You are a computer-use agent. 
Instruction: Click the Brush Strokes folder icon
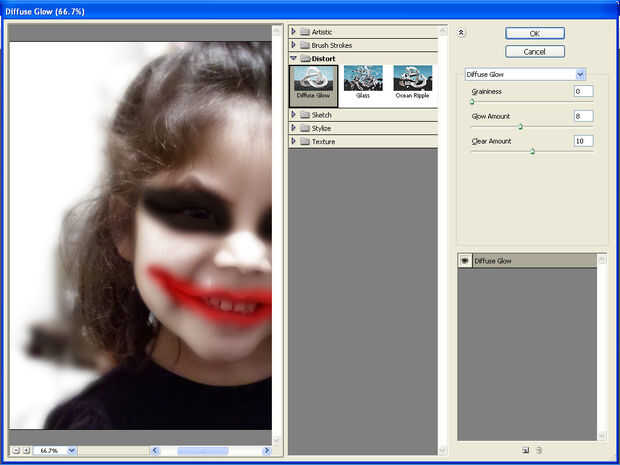pyautogui.click(x=304, y=45)
